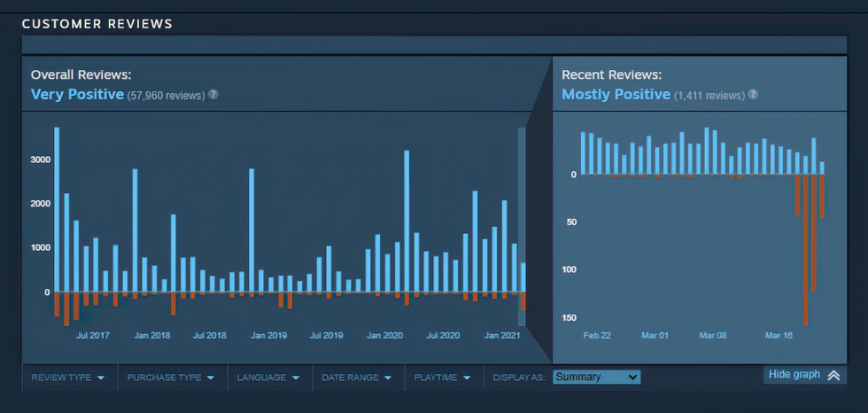Viewport: 868px width, 413px height.
Task: Click the 3000 y-axis value
Action: click(41, 160)
